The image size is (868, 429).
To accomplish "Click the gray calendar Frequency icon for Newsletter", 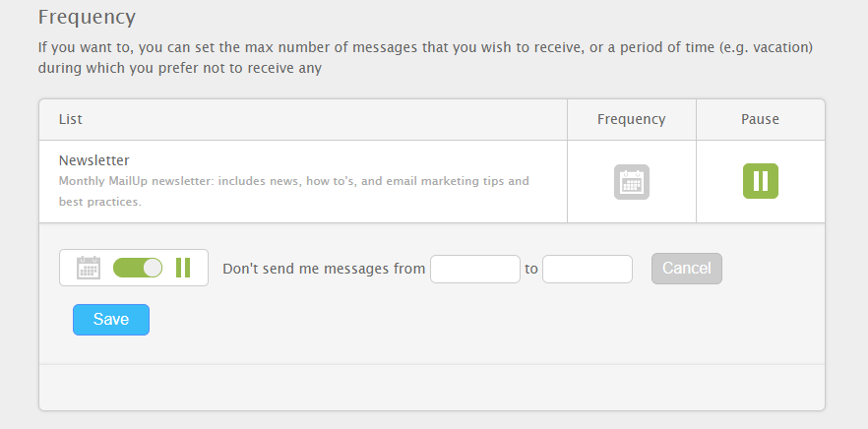I will point(632,182).
